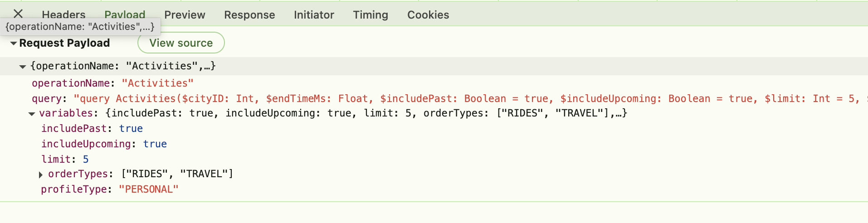Image resolution: width=868 pixels, height=223 pixels.
Task: Open the Preview tab
Action: 185,15
